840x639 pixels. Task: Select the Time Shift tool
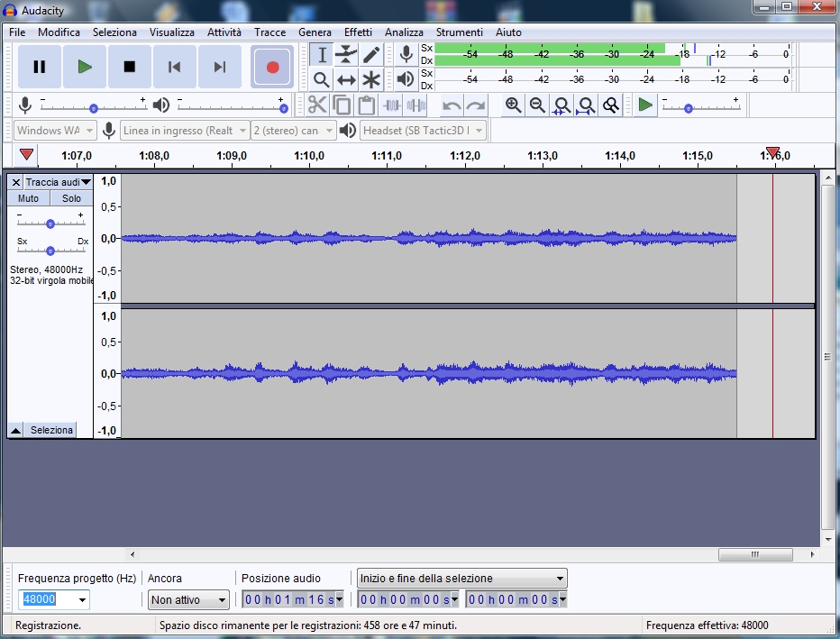[346, 80]
